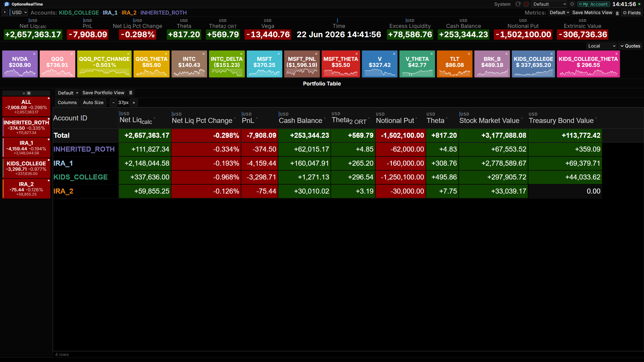Click the OptionsRealTime logo icon
The height and width of the screenshot is (362, 644).
click(x=7, y=4)
